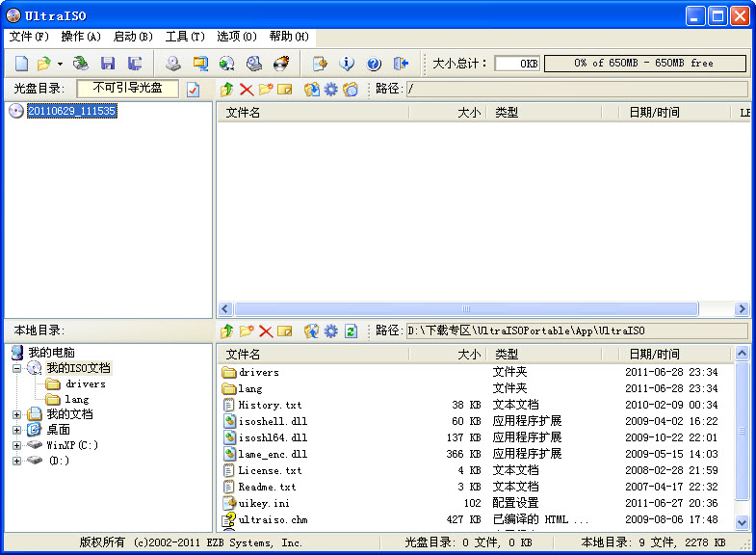Image resolution: width=756 pixels, height=555 pixels.
Task: Click the refresh icon in local directory toolbar
Action: (x=351, y=331)
